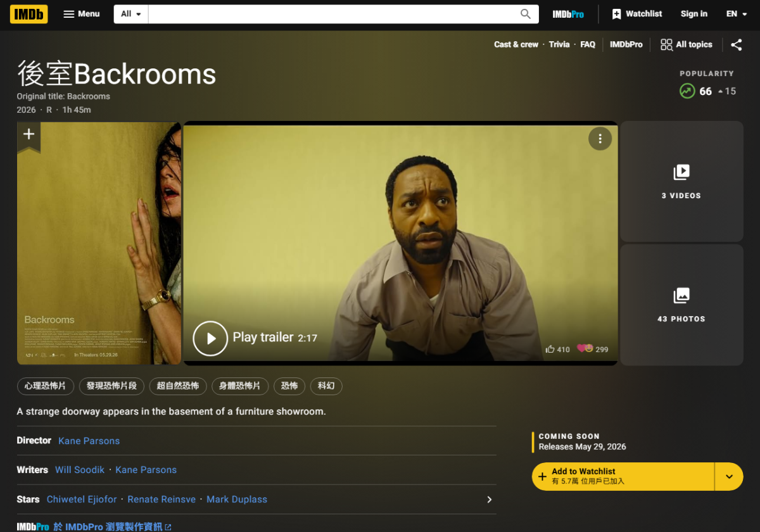This screenshot has width=760, height=532.
Task: Click Releases May 29, 2026 text
Action: tap(582, 446)
